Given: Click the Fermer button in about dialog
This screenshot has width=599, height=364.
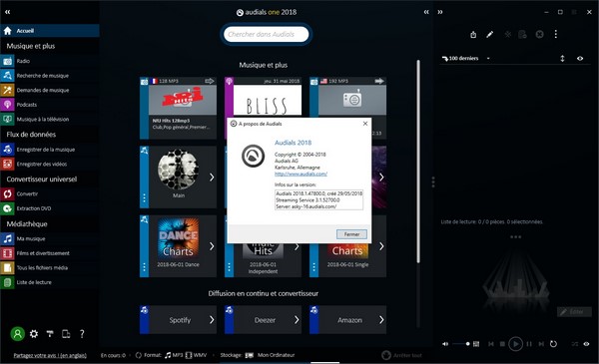Looking at the screenshot, I should 351,234.
